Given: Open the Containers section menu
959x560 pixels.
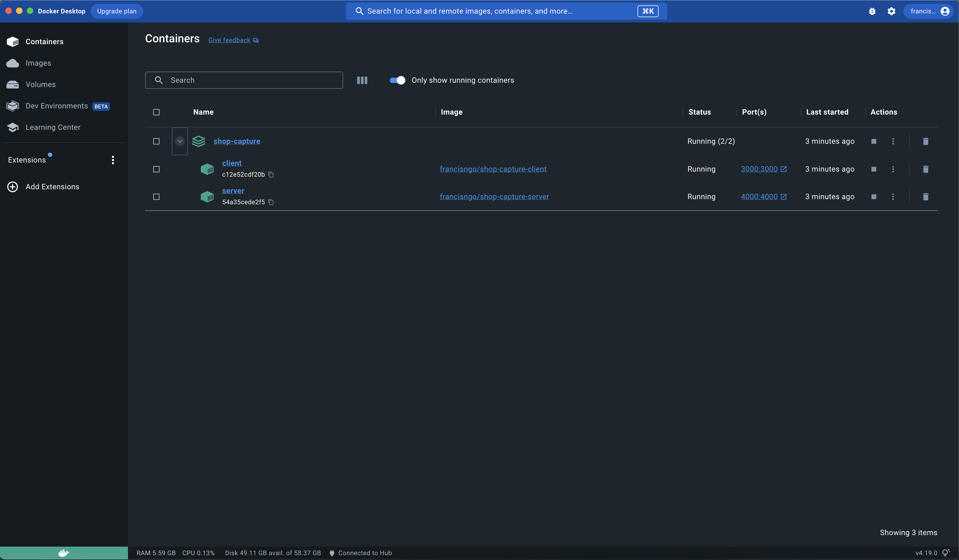Looking at the screenshot, I should [45, 41].
